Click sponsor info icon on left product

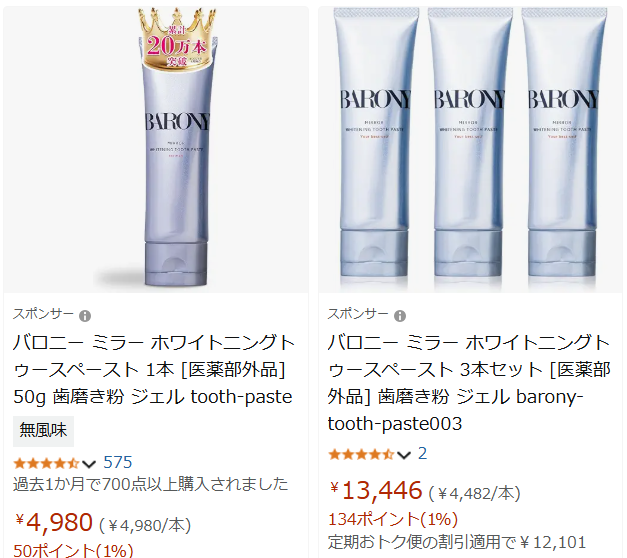pos(85,316)
